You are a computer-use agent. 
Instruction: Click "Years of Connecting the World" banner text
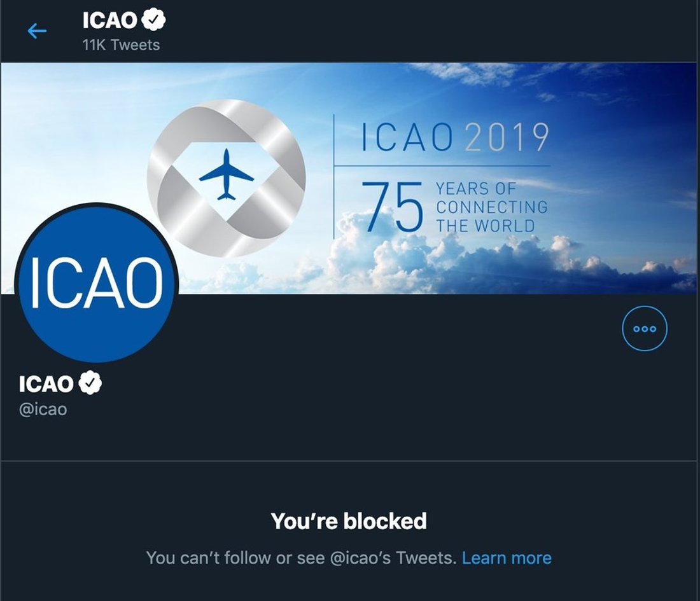(x=491, y=207)
